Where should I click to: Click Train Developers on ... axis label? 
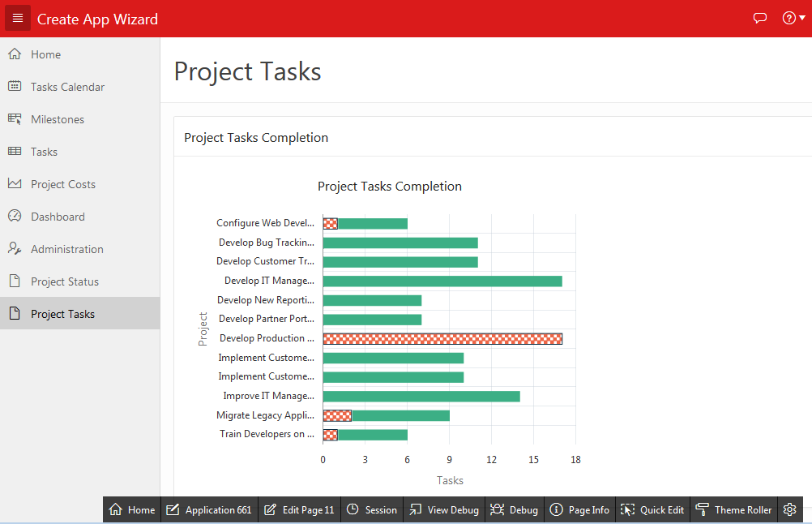tap(267, 434)
